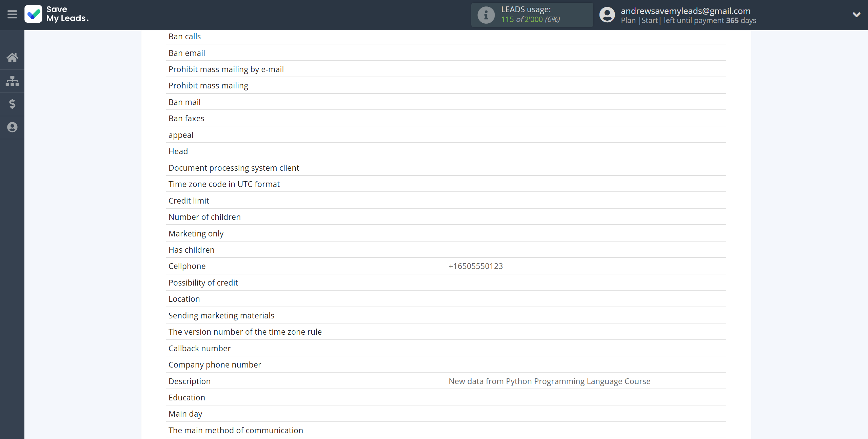Select the 'Company phone number' row

[446, 364]
